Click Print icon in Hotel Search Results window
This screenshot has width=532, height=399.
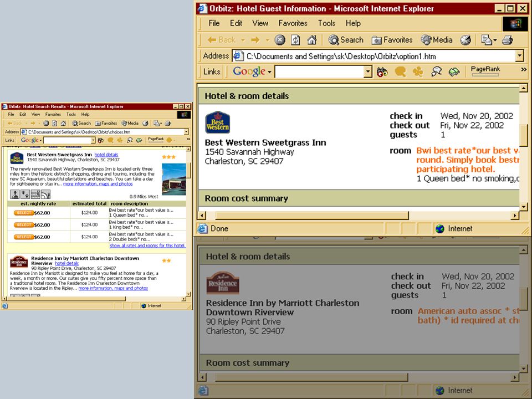pos(167,123)
